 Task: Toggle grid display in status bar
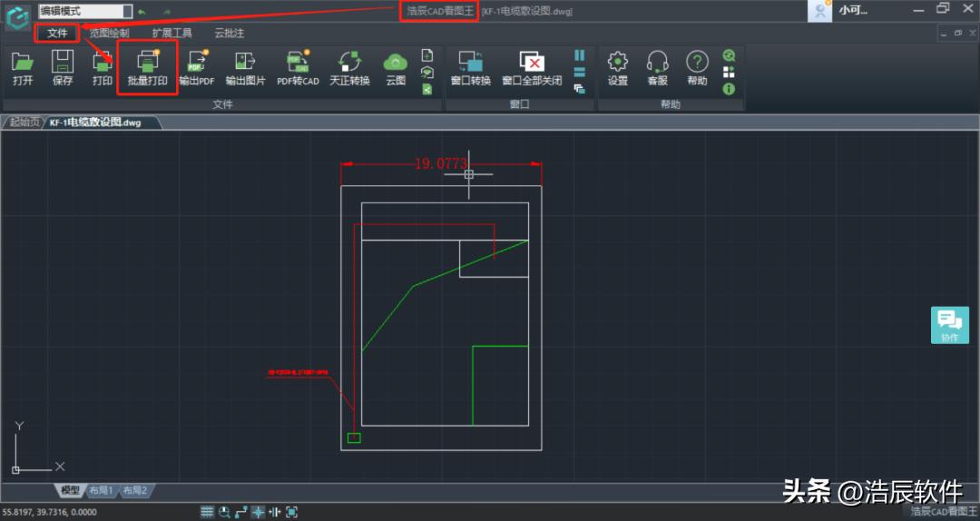point(207,512)
